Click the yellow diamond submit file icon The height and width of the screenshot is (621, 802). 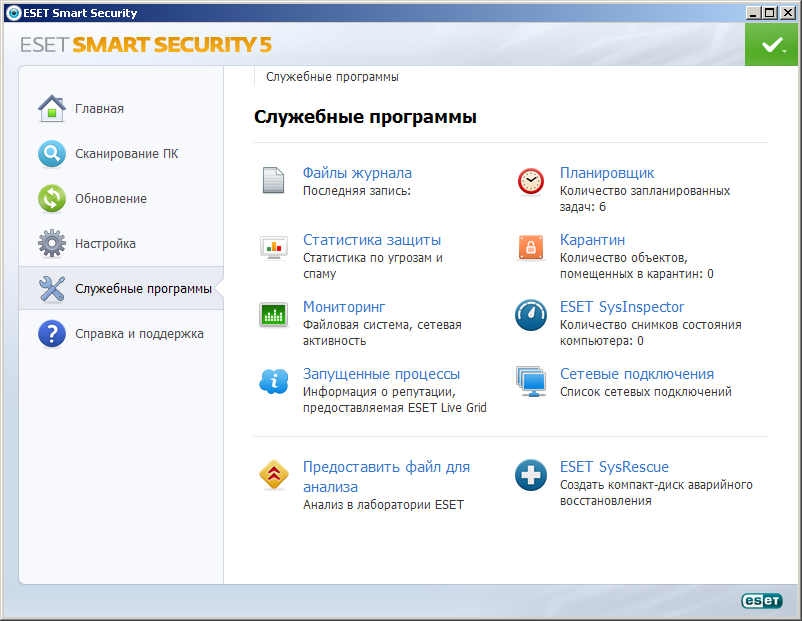coord(274,475)
